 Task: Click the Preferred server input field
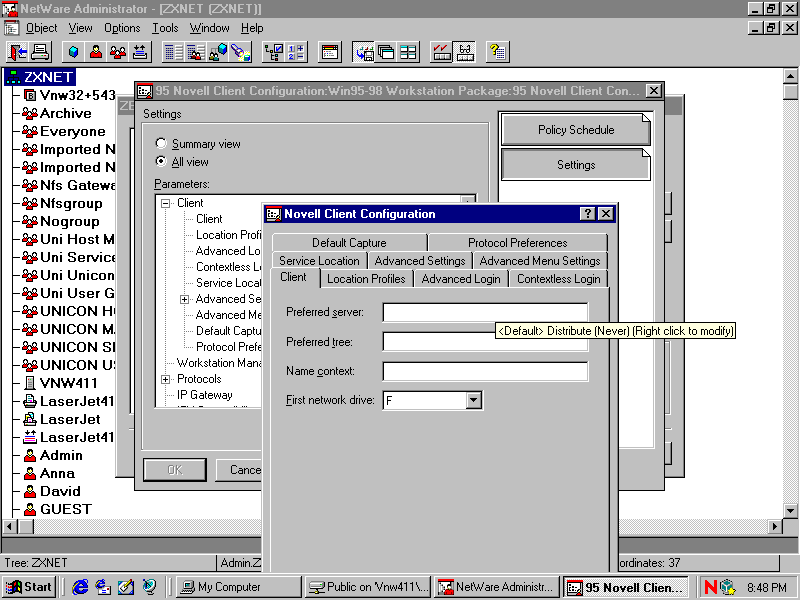(x=485, y=312)
